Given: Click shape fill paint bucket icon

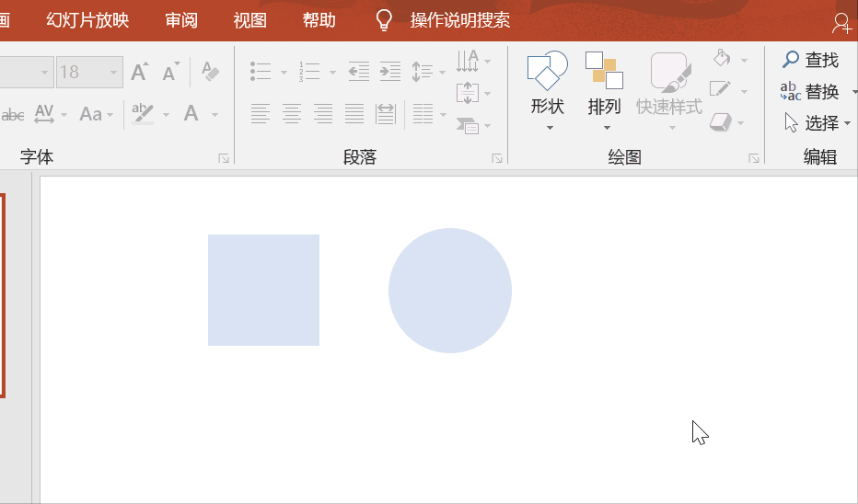Looking at the screenshot, I should pyautogui.click(x=723, y=58).
